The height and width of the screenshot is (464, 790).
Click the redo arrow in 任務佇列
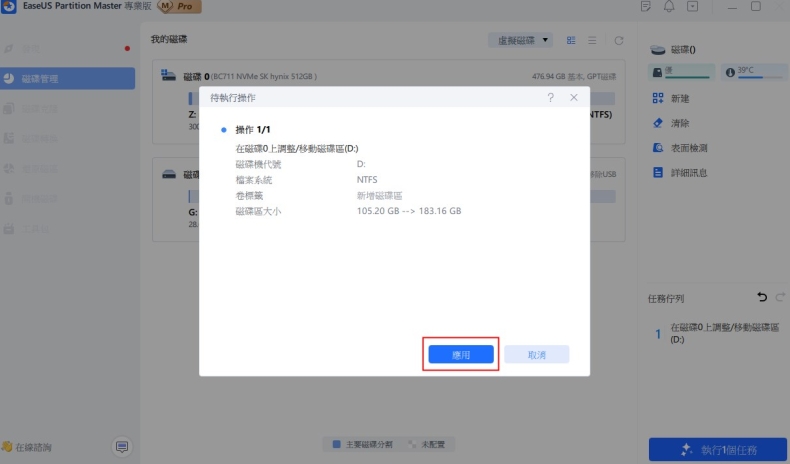[780, 297]
